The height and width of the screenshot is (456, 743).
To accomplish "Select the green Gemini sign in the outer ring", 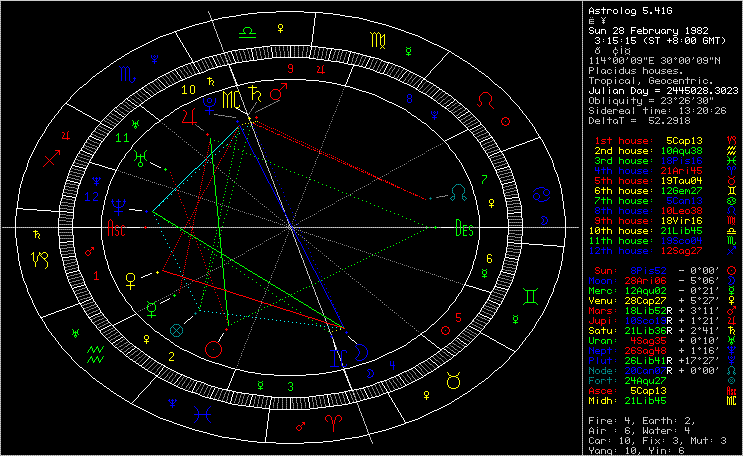I will [530, 297].
